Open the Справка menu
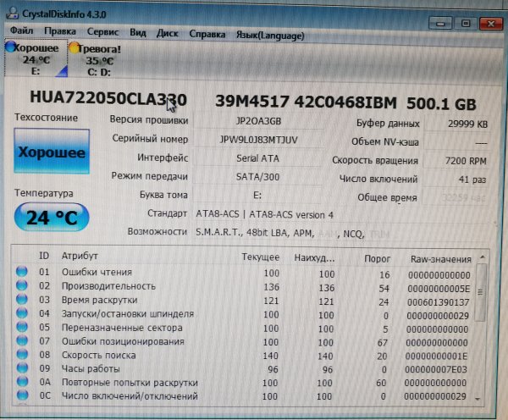The width and height of the screenshot is (508, 420). tap(207, 34)
